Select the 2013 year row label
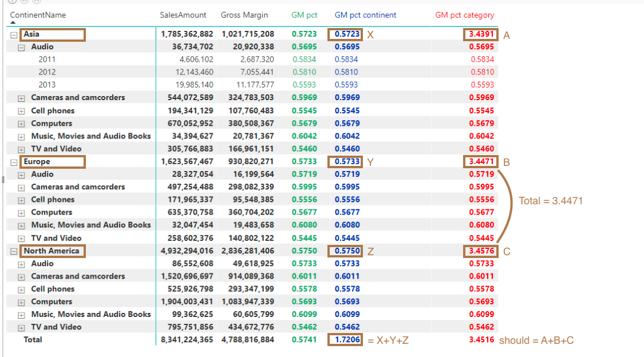This screenshot has height=357, width=644. point(47,85)
